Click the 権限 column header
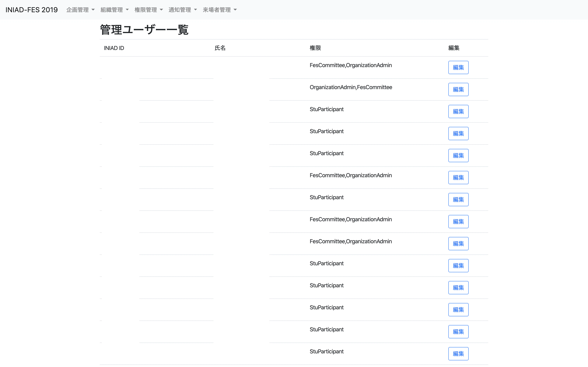 tap(315, 48)
